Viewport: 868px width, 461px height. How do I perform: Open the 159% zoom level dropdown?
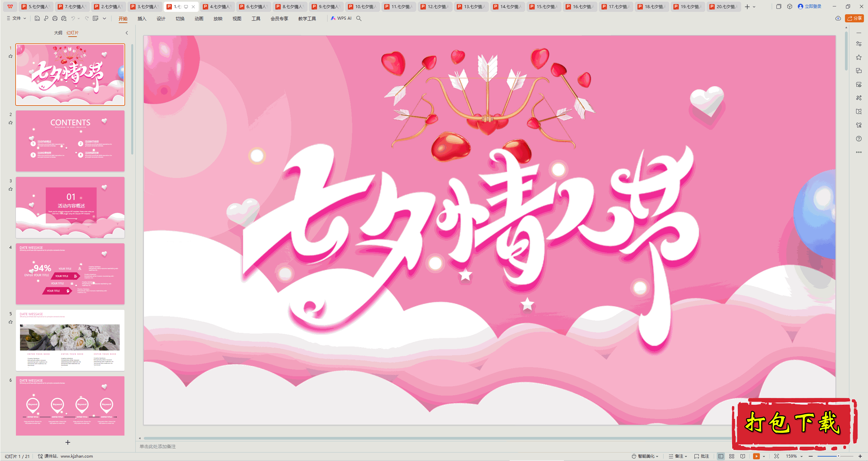(794, 456)
